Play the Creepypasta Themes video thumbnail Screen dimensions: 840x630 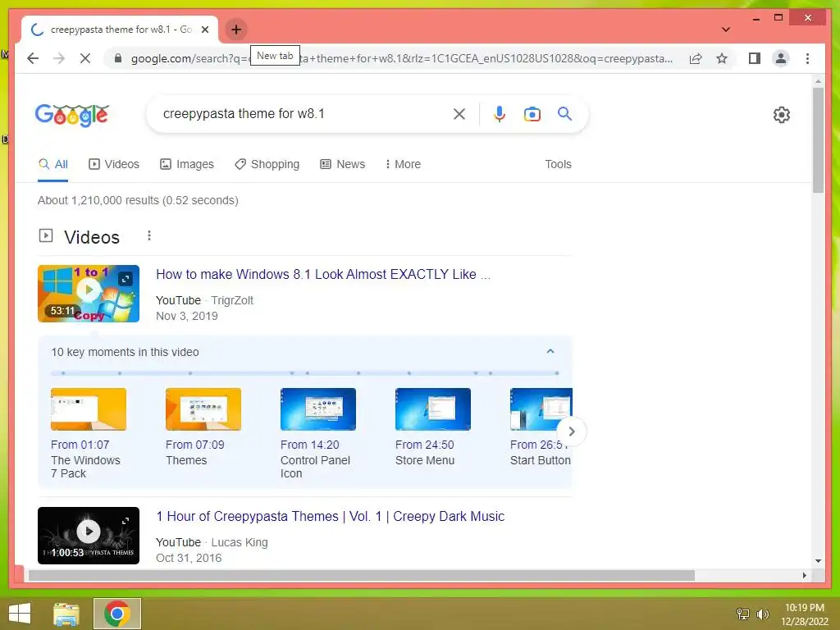89,536
